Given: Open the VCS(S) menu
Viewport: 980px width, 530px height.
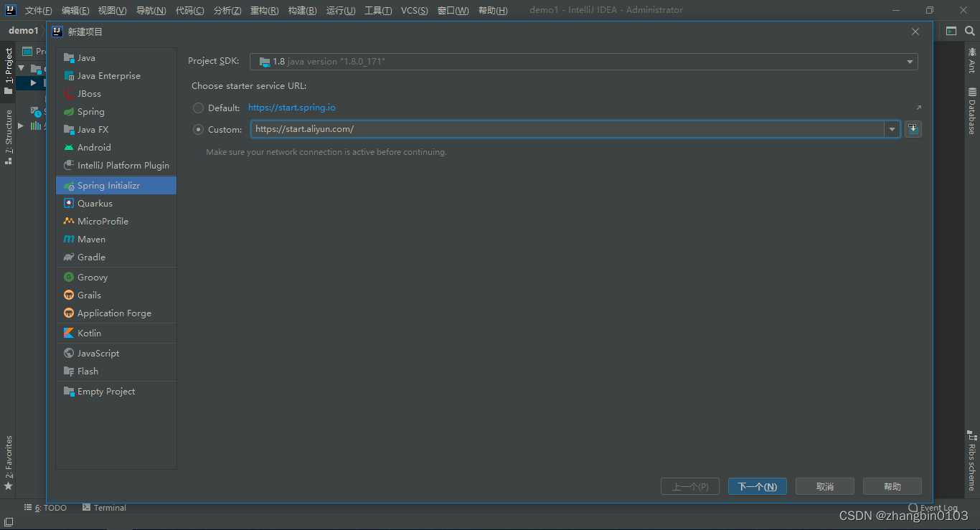Looking at the screenshot, I should [x=415, y=10].
